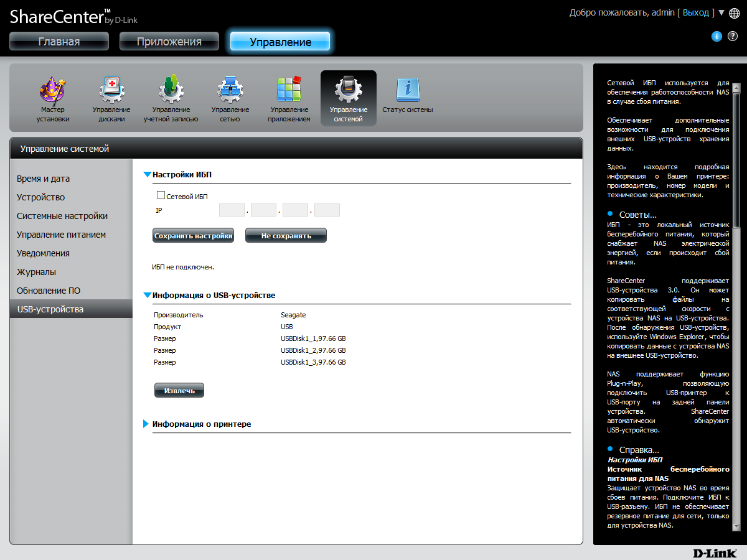Click the Справка heading in help panel
The image size is (747, 560).
click(639, 450)
